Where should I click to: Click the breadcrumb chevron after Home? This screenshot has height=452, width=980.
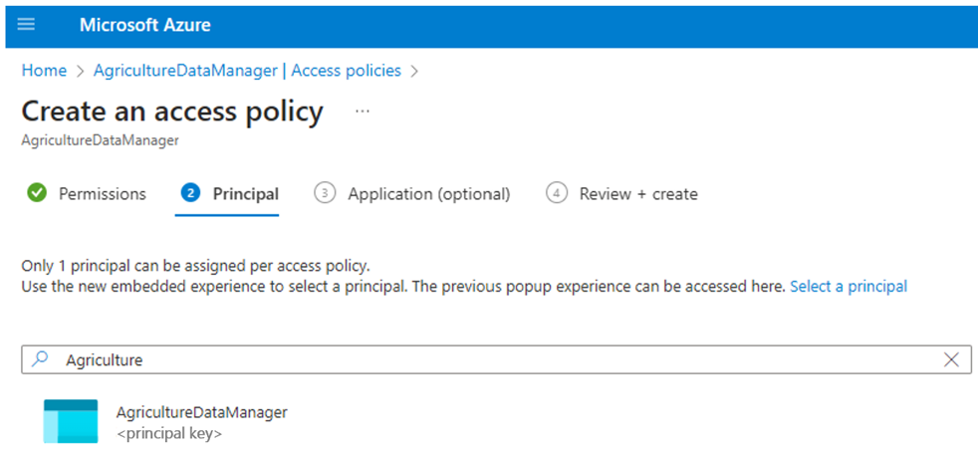80,72
